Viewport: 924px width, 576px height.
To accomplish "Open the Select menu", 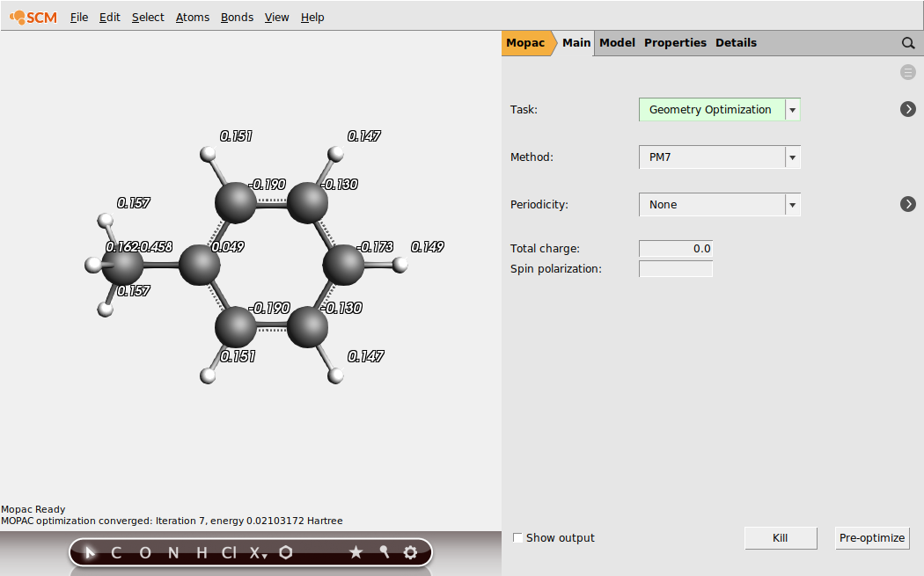I will pos(148,17).
